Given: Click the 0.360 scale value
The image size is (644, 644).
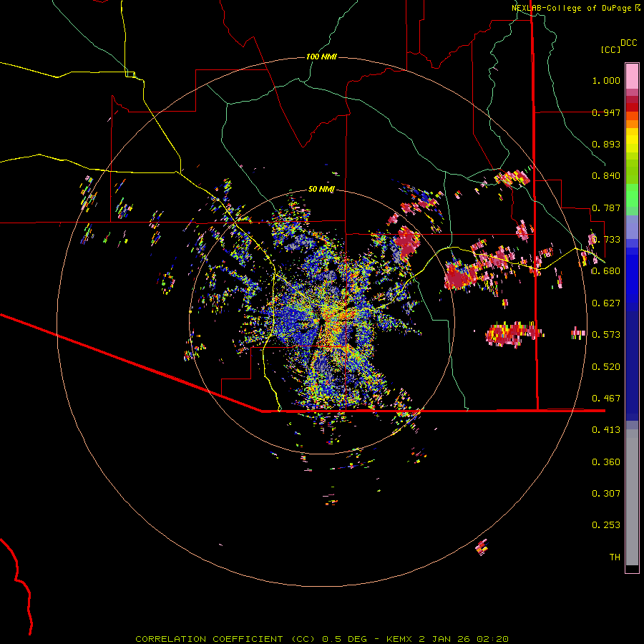Looking at the screenshot, I should click(606, 462).
